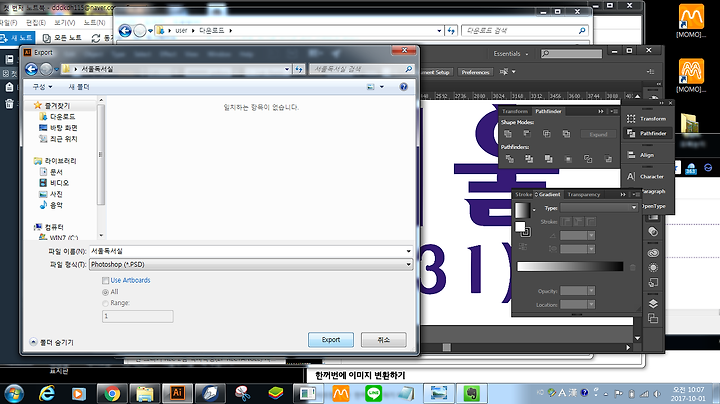The image size is (720, 404).
Task: Click the refresh icon beside Export path
Action: (299, 69)
